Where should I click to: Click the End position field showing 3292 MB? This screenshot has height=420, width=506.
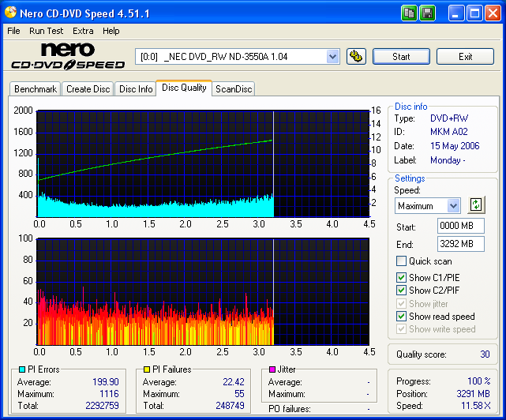pos(461,244)
